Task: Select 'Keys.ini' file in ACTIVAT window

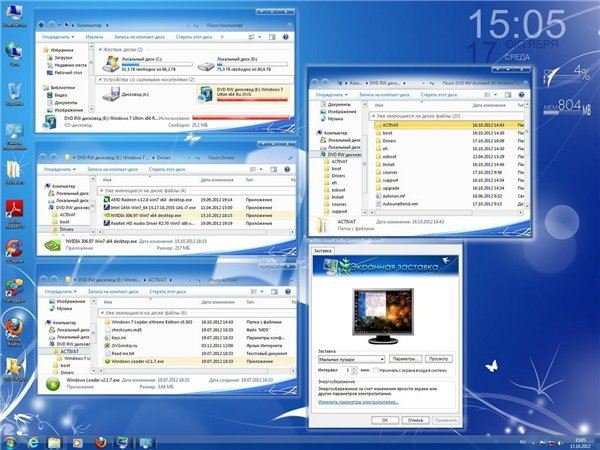Action: [115, 338]
